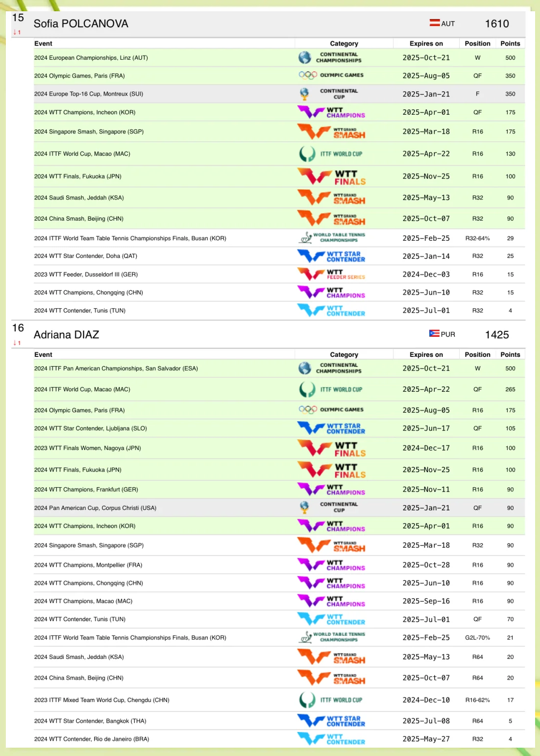
Task: Click the expiry date 2025-Sep-16
Action: (426, 601)
